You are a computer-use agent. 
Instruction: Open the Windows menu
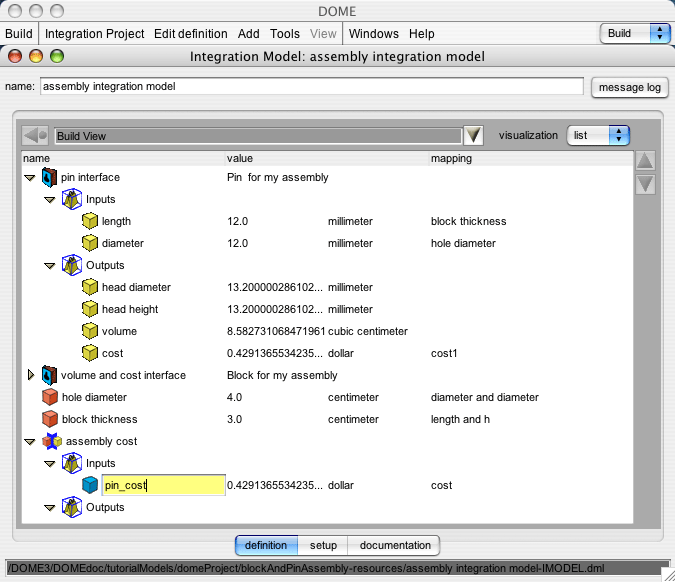(x=374, y=34)
